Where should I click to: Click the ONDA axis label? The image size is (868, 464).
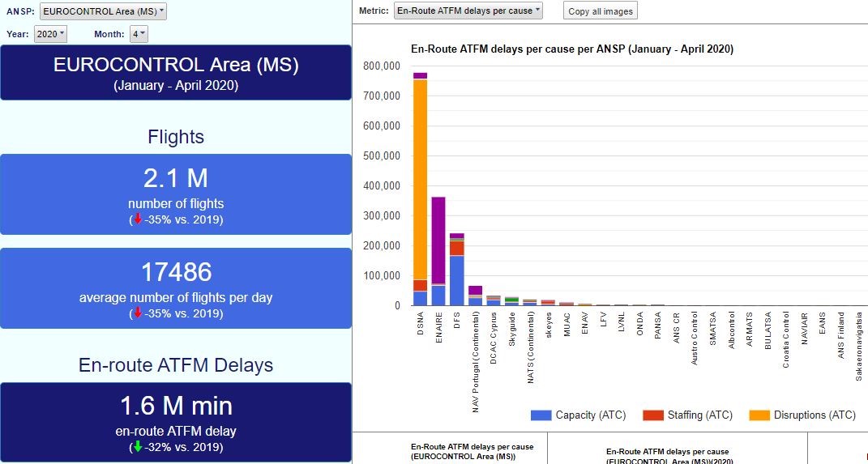[x=640, y=324]
